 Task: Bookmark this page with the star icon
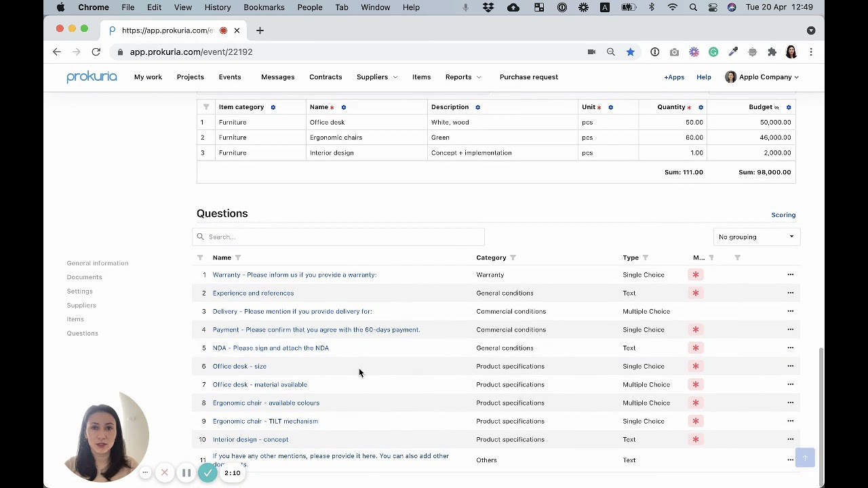click(x=631, y=52)
